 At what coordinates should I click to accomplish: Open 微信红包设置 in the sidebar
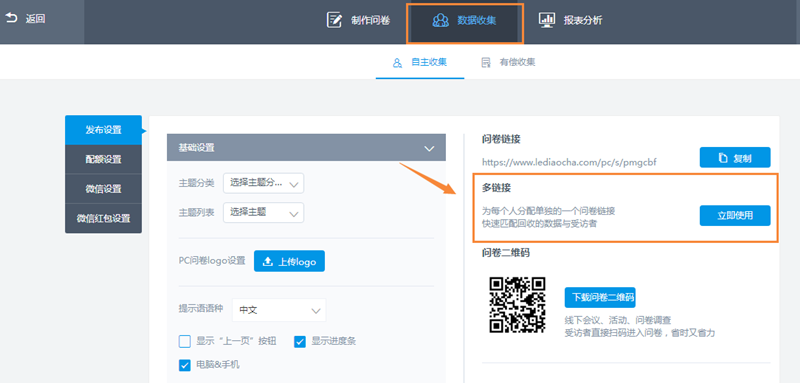point(104,219)
